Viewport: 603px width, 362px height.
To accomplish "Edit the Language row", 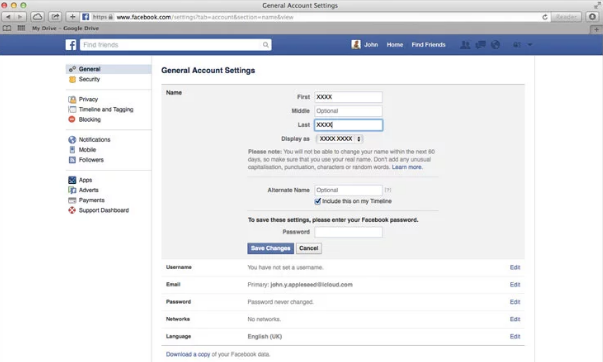I will click(x=515, y=337).
